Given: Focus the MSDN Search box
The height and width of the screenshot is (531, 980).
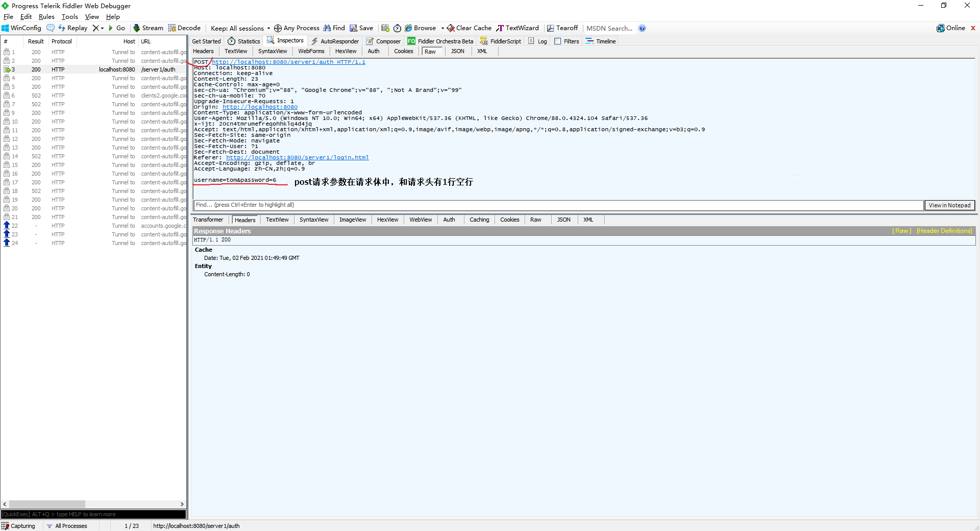Looking at the screenshot, I should (609, 28).
